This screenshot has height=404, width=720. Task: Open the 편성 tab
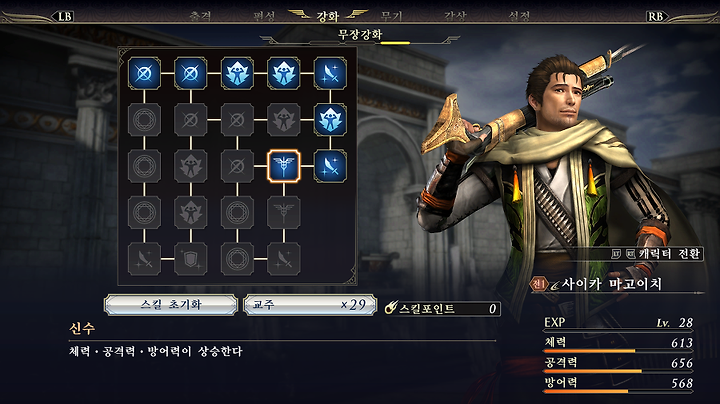pos(264,17)
